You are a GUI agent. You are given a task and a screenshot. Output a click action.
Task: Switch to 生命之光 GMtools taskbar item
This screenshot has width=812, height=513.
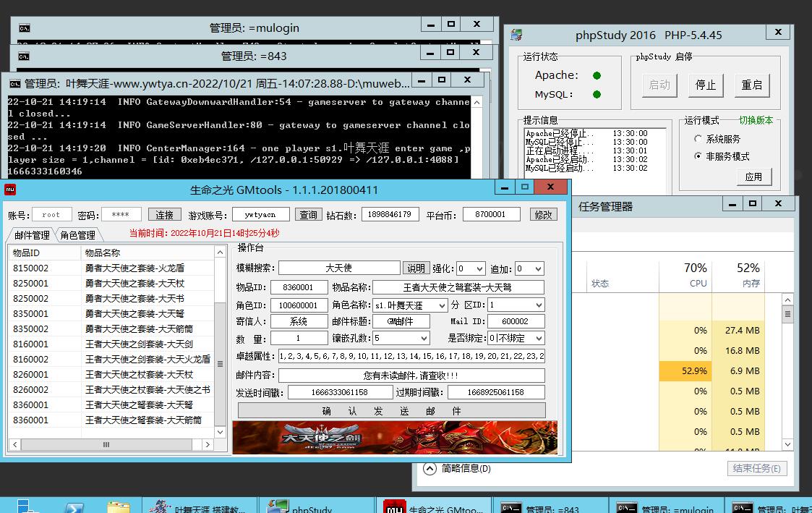point(433,505)
